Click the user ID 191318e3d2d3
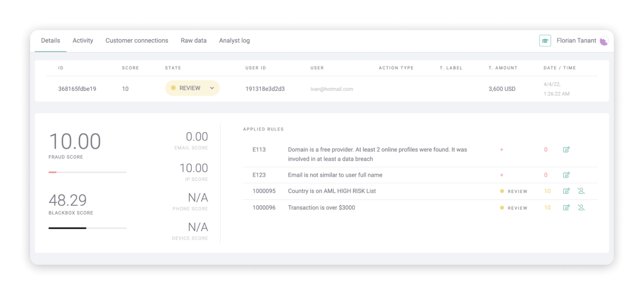 [x=265, y=89]
